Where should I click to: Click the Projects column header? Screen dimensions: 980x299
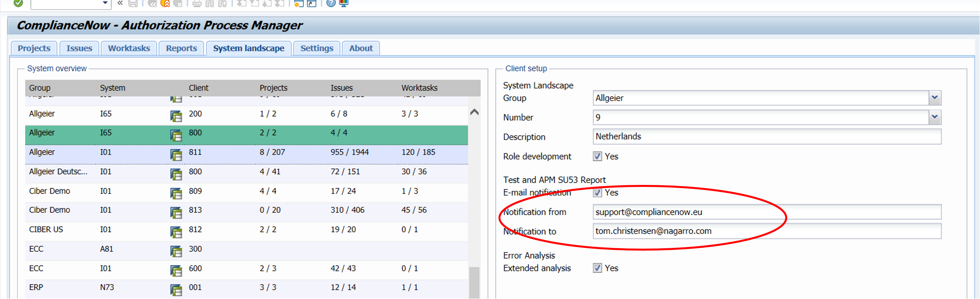pos(273,88)
